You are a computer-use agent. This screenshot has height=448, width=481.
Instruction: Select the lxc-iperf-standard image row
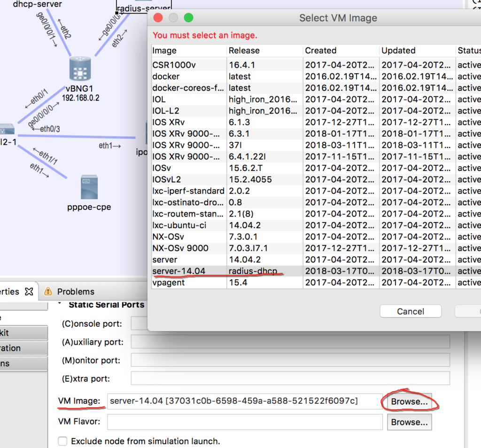[316, 191]
